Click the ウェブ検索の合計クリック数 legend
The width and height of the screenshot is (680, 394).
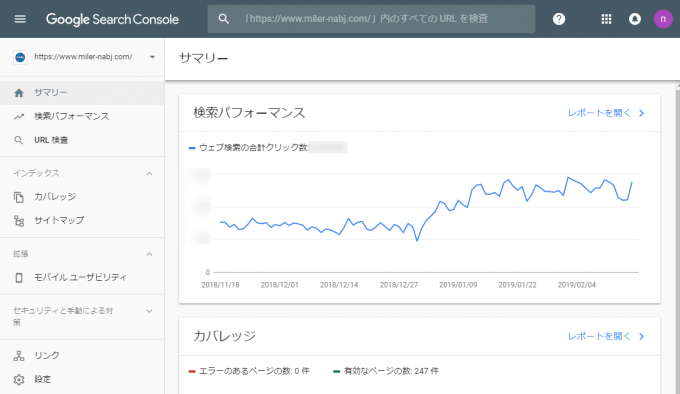tap(248, 148)
